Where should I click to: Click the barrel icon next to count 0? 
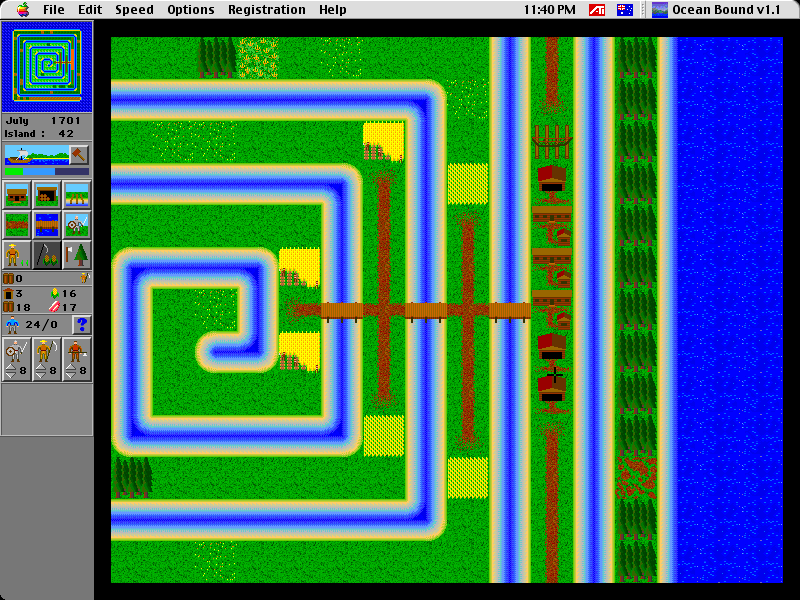coord(9,279)
